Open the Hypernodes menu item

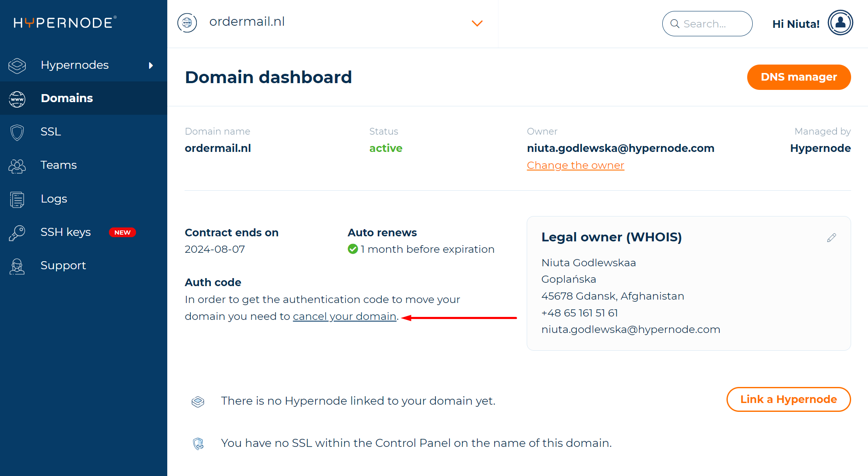(x=84, y=65)
